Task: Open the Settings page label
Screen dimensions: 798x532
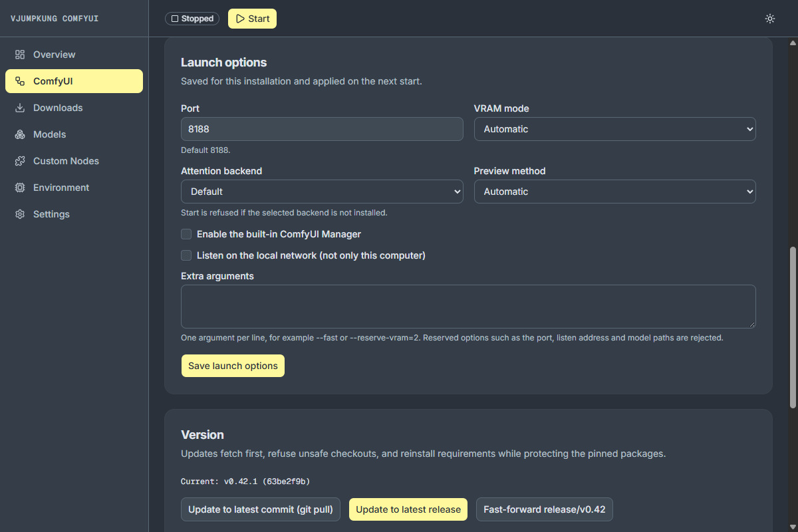Action: point(51,214)
